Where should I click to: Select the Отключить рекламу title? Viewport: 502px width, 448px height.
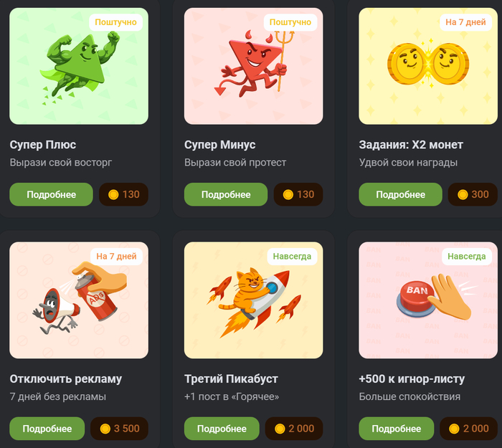point(66,379)
